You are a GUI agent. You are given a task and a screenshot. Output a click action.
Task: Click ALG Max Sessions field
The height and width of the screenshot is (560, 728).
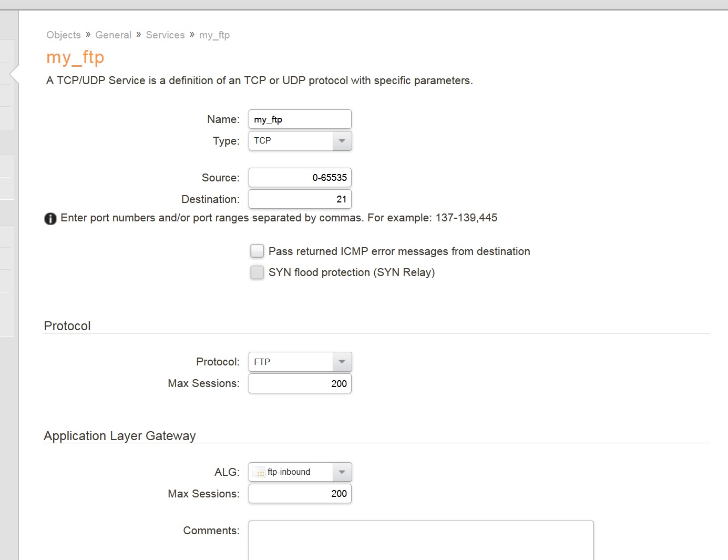[300, 494]
